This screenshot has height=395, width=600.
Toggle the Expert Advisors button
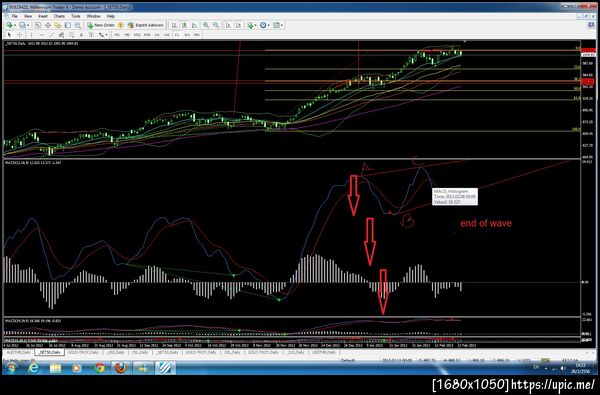point(145,25)
